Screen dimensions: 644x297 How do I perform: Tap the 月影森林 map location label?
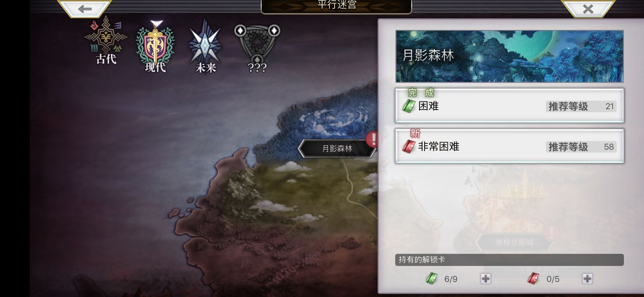click(x=337, y=148)
